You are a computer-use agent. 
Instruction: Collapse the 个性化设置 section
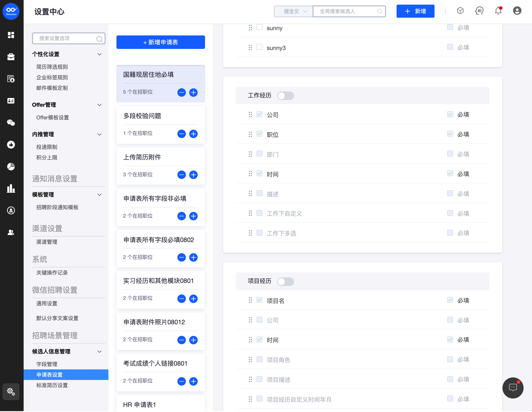pos(99,54)
